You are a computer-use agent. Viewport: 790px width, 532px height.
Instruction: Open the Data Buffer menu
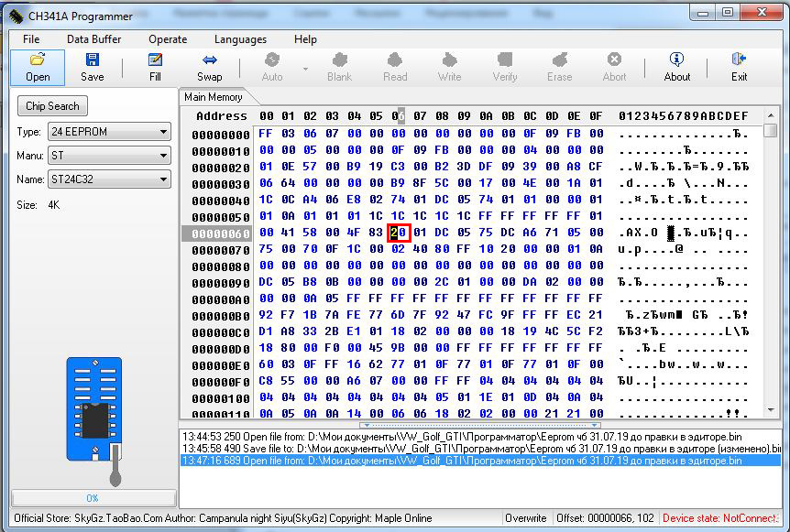tap(93, 39)
